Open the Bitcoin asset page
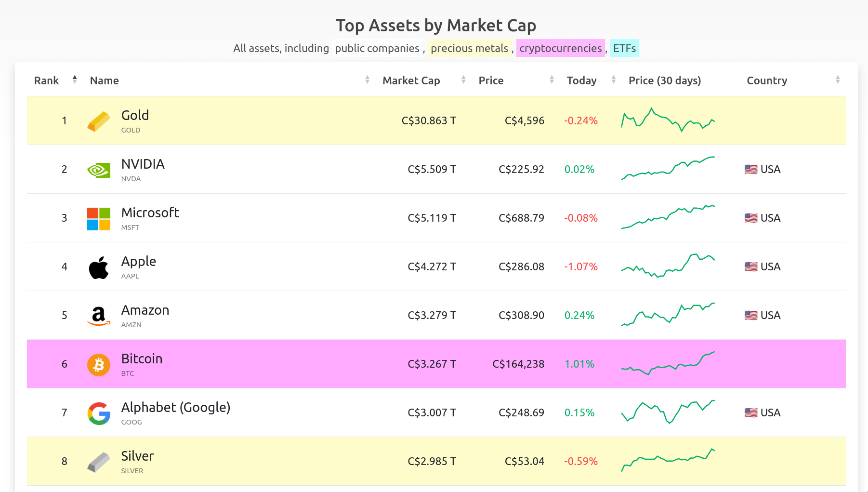Screen dimensions: 868x492 (142, 359)
